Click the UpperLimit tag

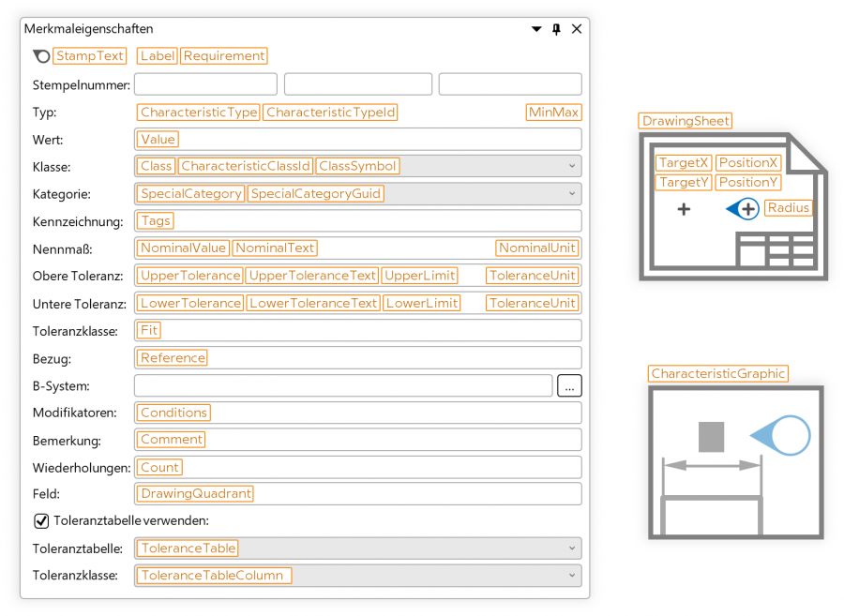tap(420, 276)
